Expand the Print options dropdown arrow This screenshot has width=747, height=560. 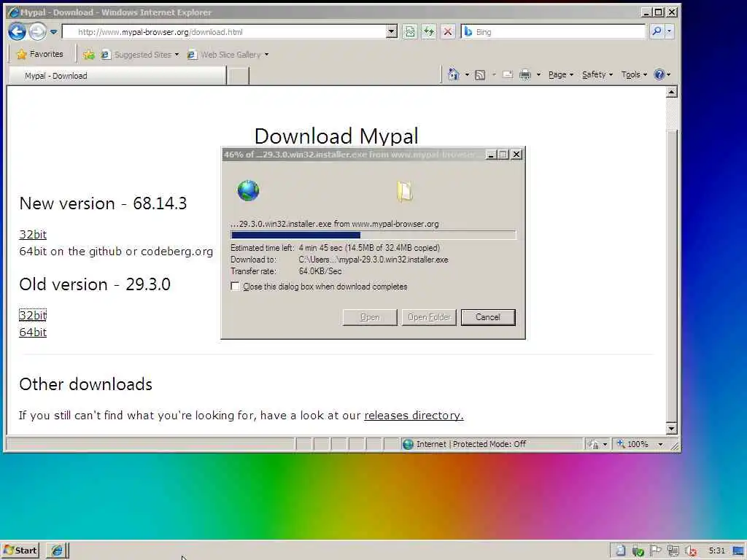tap(539, 75)
